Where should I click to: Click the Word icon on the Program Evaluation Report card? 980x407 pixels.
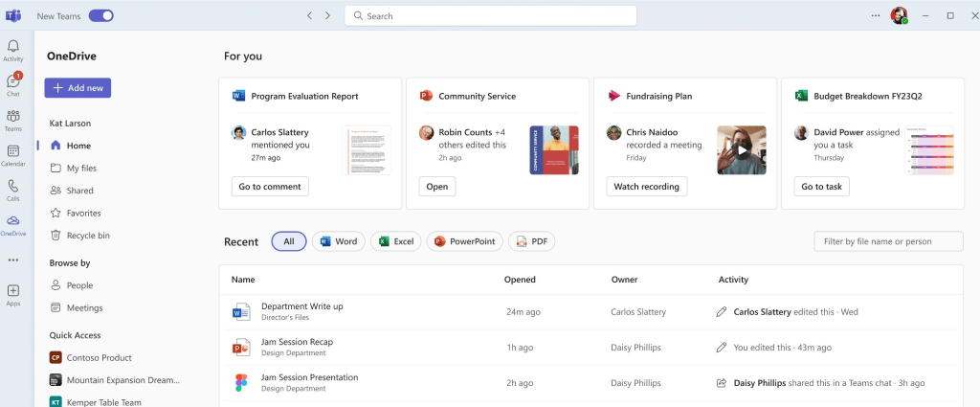click(x=238, y=96)
